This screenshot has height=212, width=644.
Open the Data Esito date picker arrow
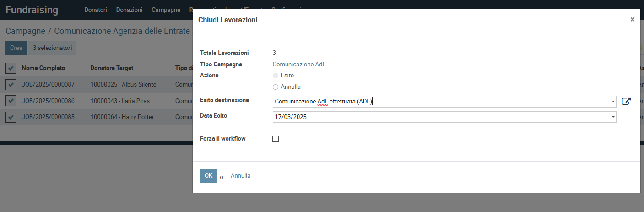(613, 117)
